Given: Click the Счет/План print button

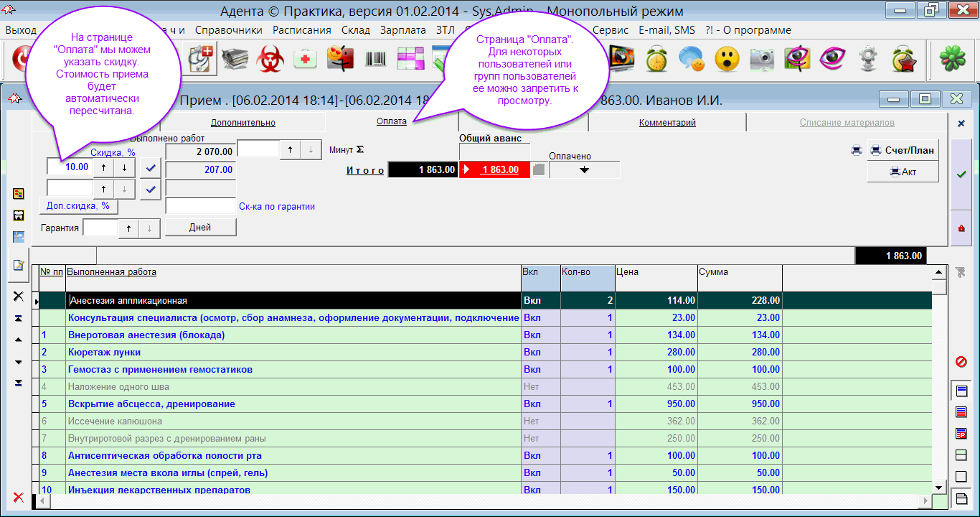Looking at the screenshot, I should click(903, 150).
